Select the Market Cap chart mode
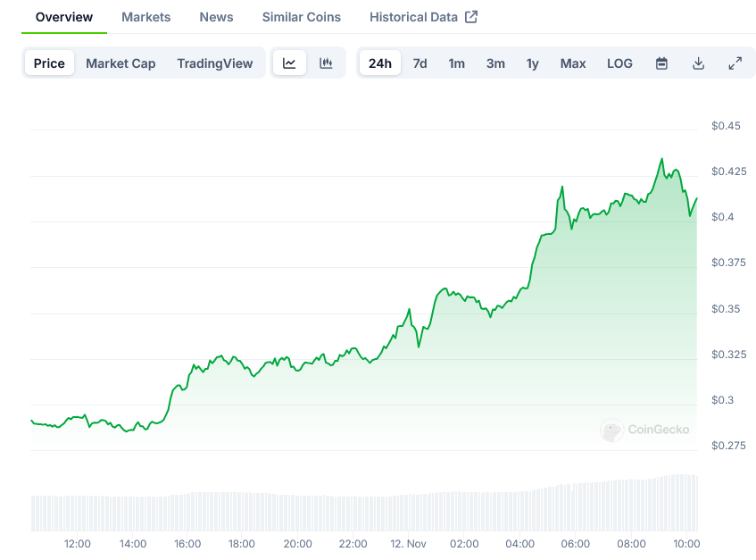Image resolution: width=756 pixels, height=560 pixels. click(120, 63)
